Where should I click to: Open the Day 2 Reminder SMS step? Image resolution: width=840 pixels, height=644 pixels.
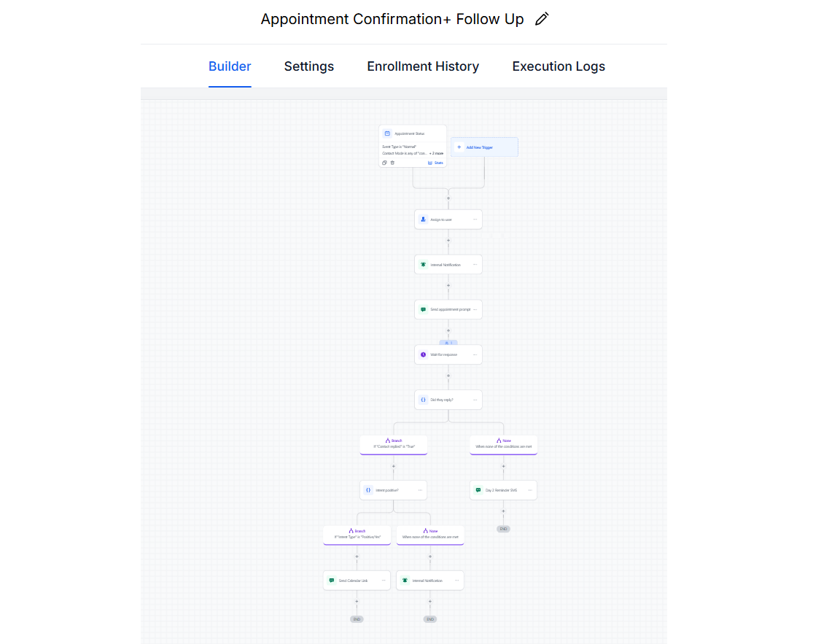(x=504, y=490)
